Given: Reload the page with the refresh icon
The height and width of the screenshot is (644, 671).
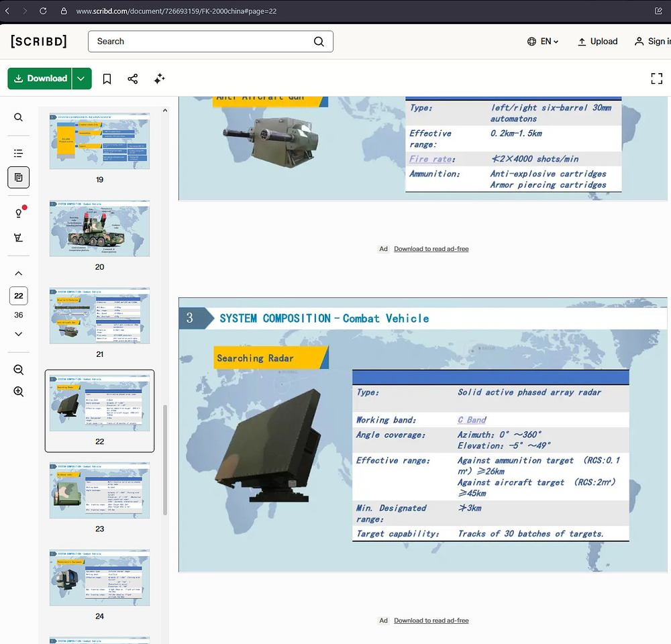Looking at the screenshot, I should [x=43, y=11].
